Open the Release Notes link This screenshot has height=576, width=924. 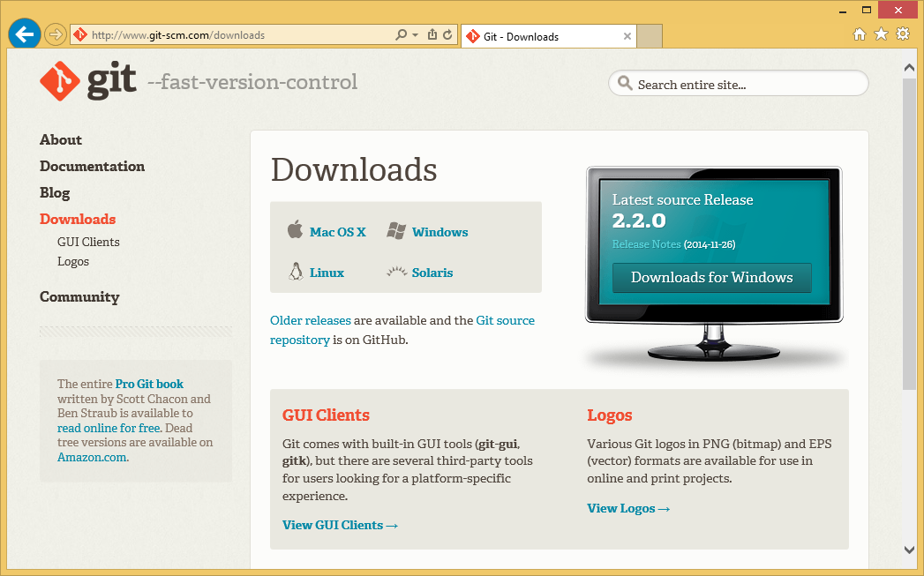coord(646,243)
